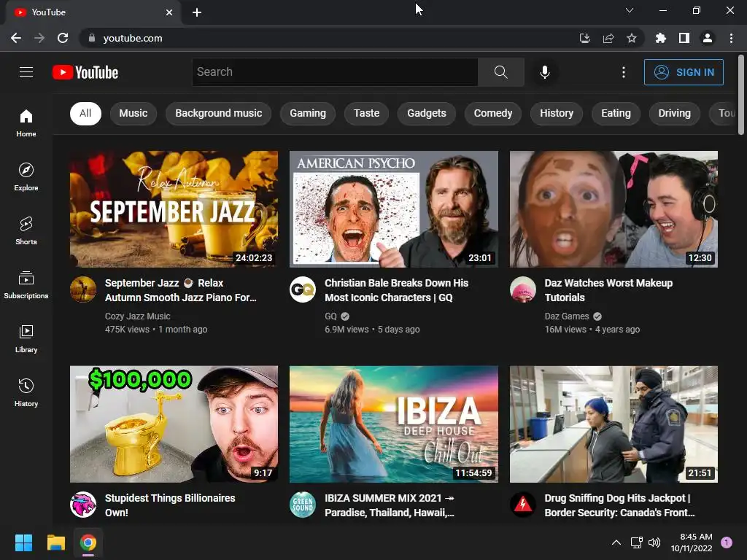
Task: Open Daz Watches Worst Makeup Tutorials title
Action: [608, 290]
